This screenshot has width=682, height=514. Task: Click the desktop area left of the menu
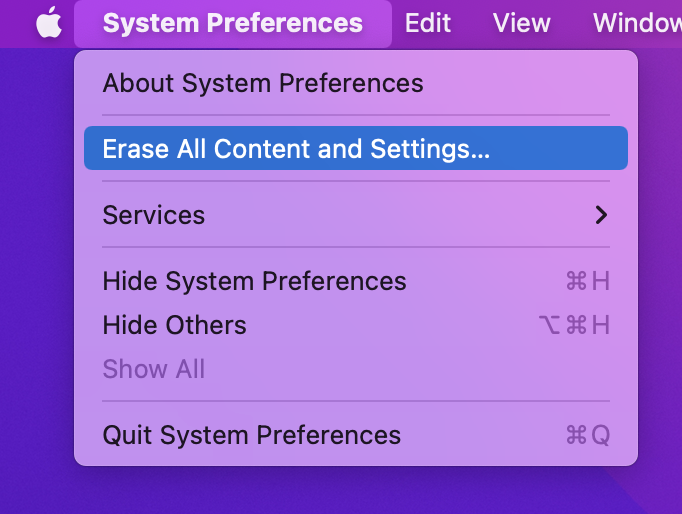37,261
